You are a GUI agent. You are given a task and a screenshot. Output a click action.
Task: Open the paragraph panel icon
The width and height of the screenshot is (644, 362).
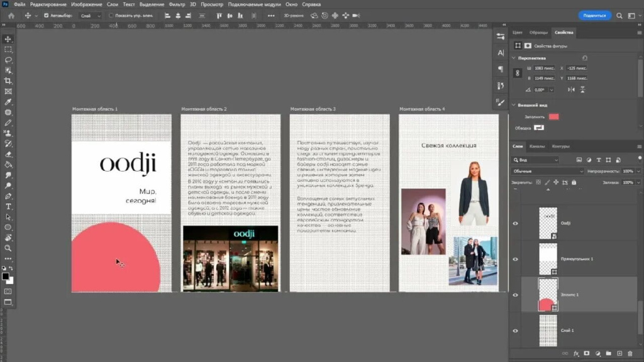pos(500,69)
